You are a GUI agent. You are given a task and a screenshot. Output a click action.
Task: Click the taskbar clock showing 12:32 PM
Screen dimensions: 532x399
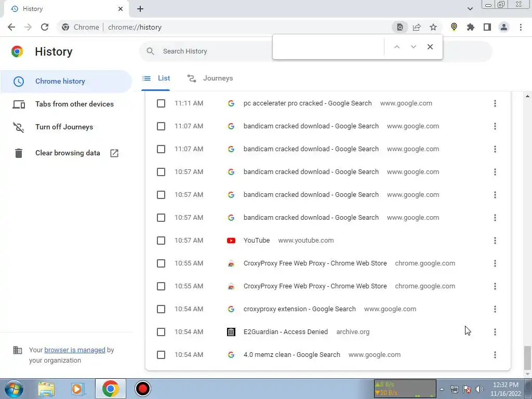tap(506, 389)
